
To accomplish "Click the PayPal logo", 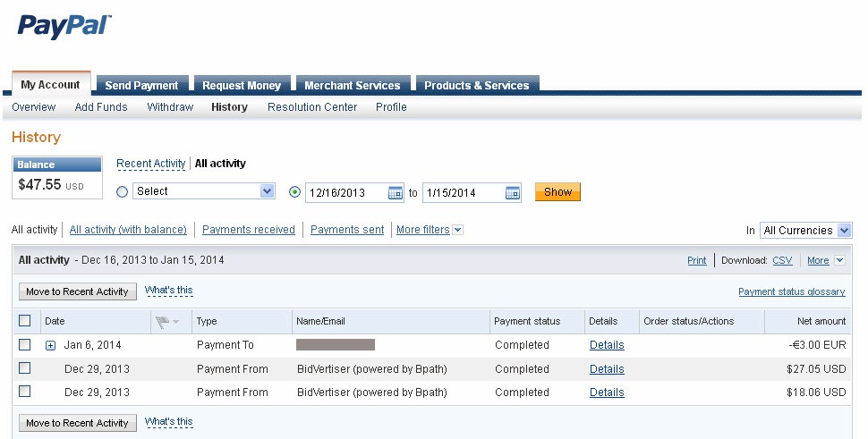I will (64, 27).
